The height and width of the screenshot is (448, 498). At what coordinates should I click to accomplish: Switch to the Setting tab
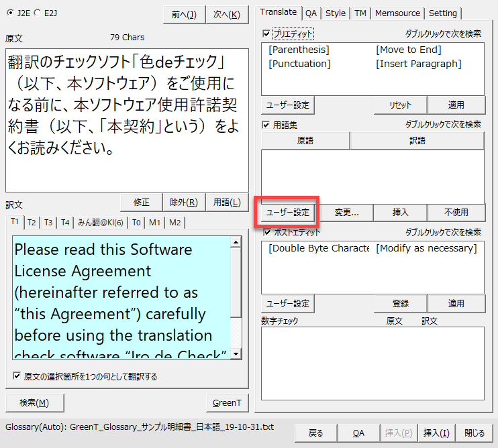443,13
